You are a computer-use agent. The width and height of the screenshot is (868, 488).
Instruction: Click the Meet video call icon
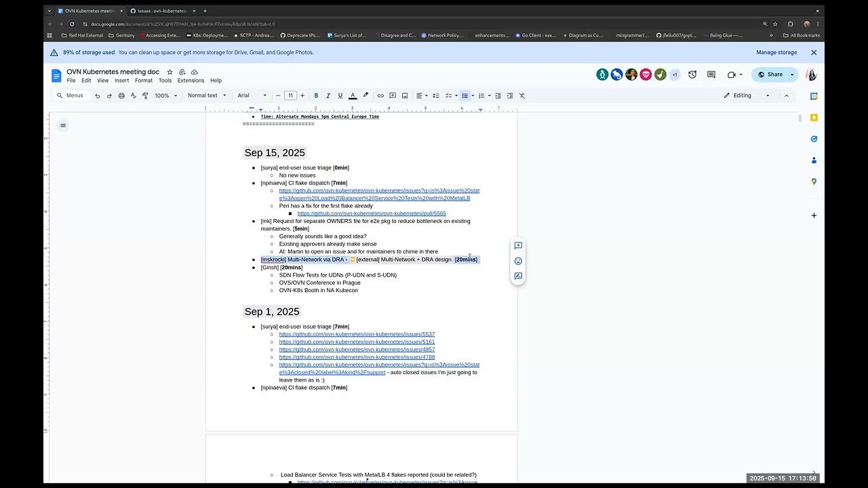click(x=732, y=75)
